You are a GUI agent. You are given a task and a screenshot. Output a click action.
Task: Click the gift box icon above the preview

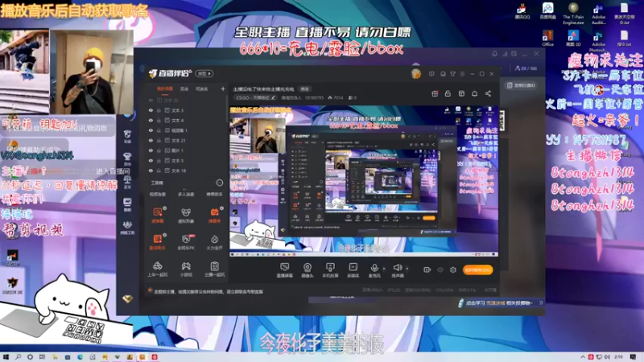pyautogui.click(x=435, y=93)
